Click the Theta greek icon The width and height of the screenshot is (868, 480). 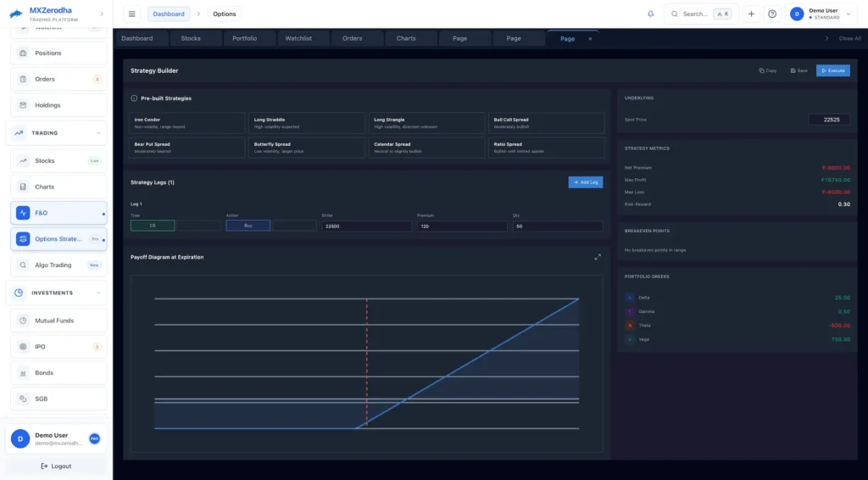point(630,326)
